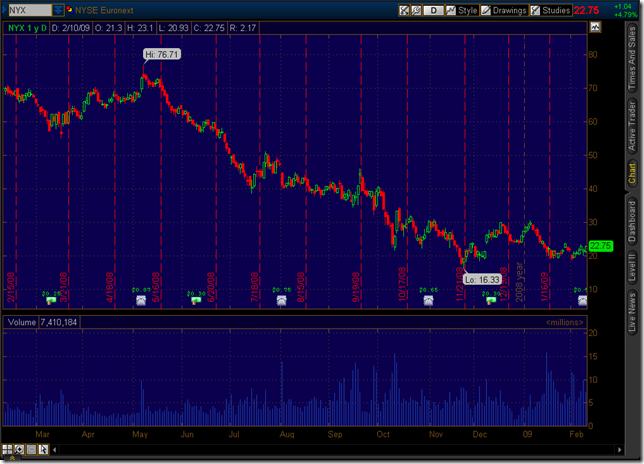Click the NYX 1 y D chart label
Screen dimensions: 644x464
[27, 28]
